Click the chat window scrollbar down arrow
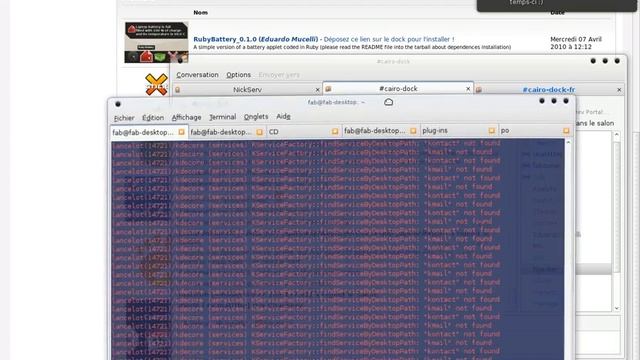Screen dimensions: 640x360 coord(616,309)
